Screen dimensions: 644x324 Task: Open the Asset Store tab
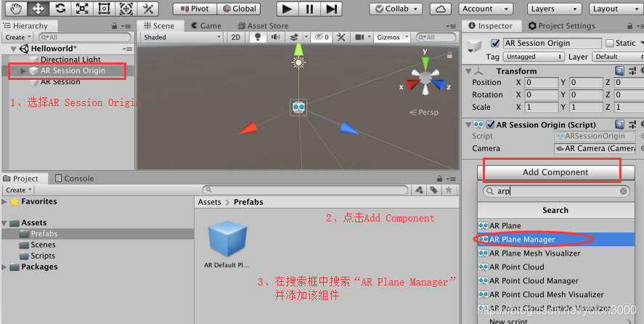tap(263, 26)
